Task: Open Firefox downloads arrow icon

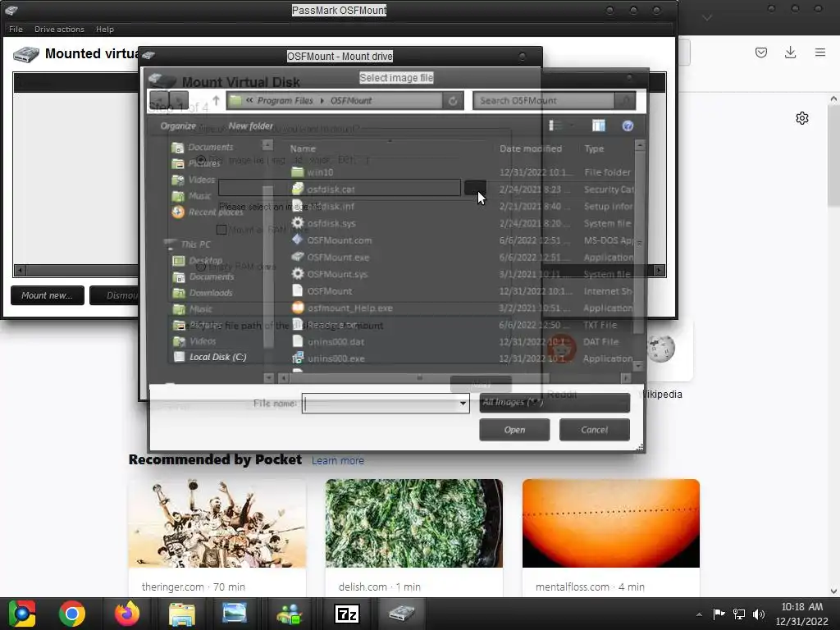Action: tap(790, 52)
